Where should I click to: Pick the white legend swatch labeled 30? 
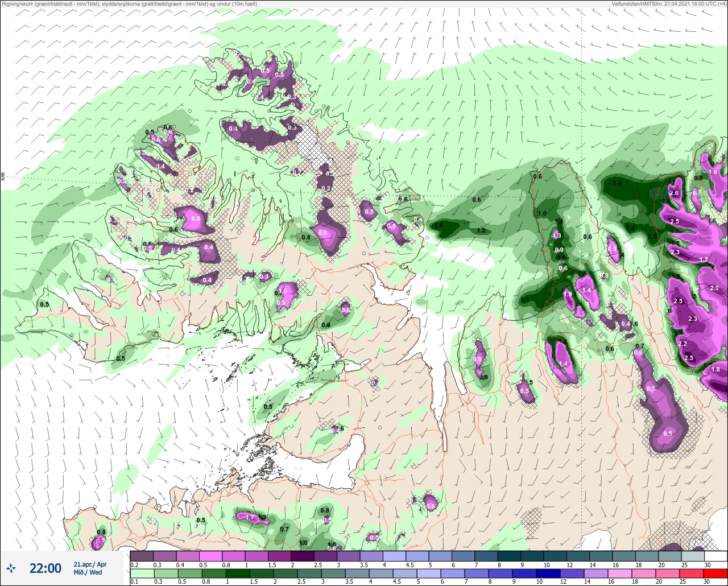coord(715,556)
